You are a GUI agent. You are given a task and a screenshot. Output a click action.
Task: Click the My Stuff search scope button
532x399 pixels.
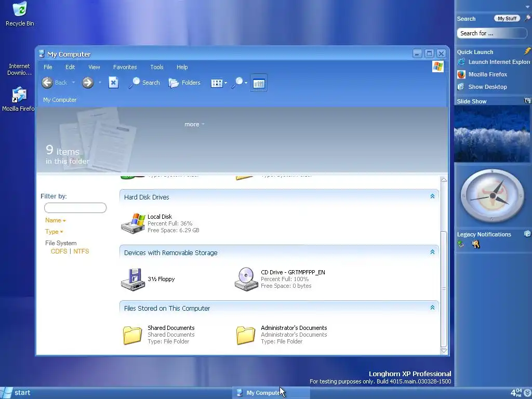(507, 19)
